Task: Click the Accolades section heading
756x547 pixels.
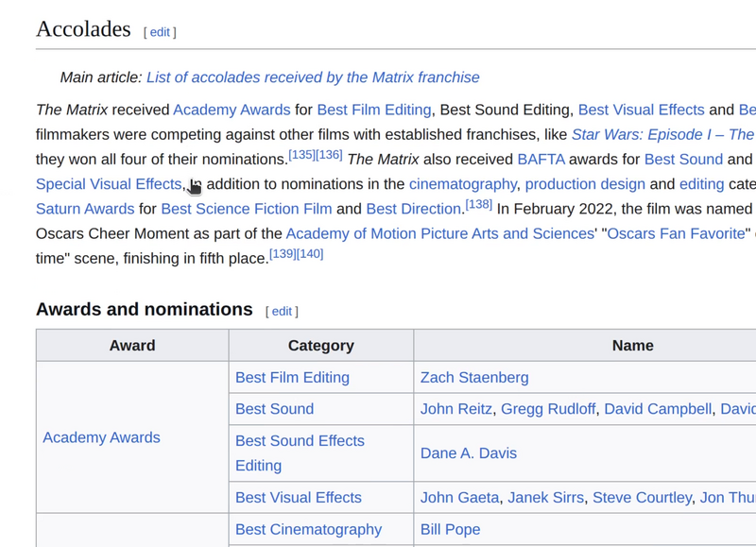Action: point(83,29)
